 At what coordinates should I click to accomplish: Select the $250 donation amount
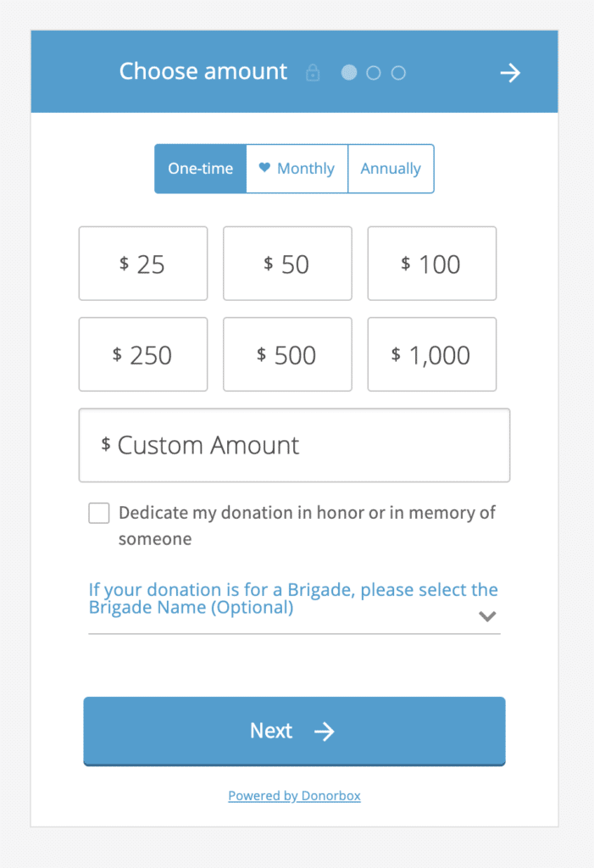click(x=143, y=354)
